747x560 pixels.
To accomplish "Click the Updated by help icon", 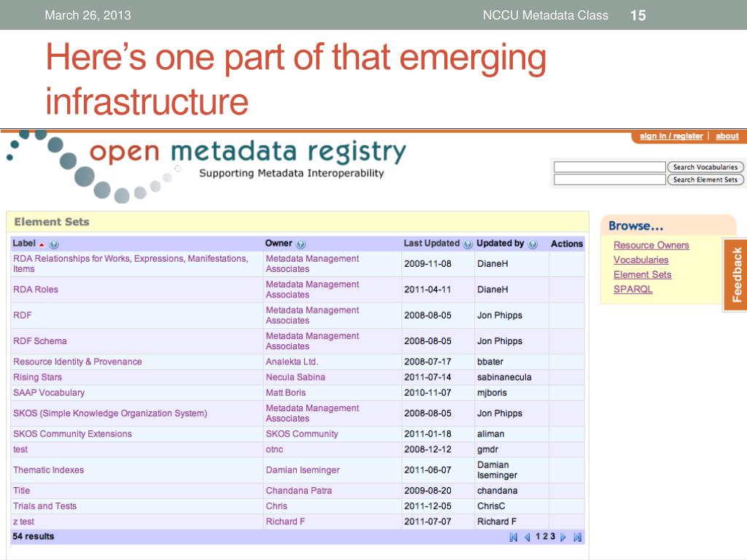I will 533,244.
